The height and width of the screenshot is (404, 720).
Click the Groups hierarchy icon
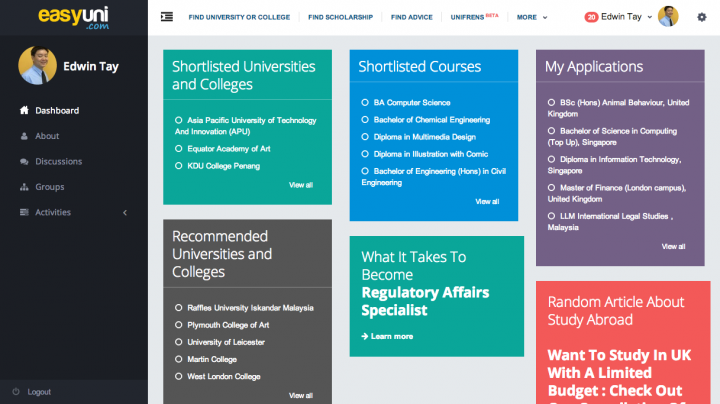24,187
